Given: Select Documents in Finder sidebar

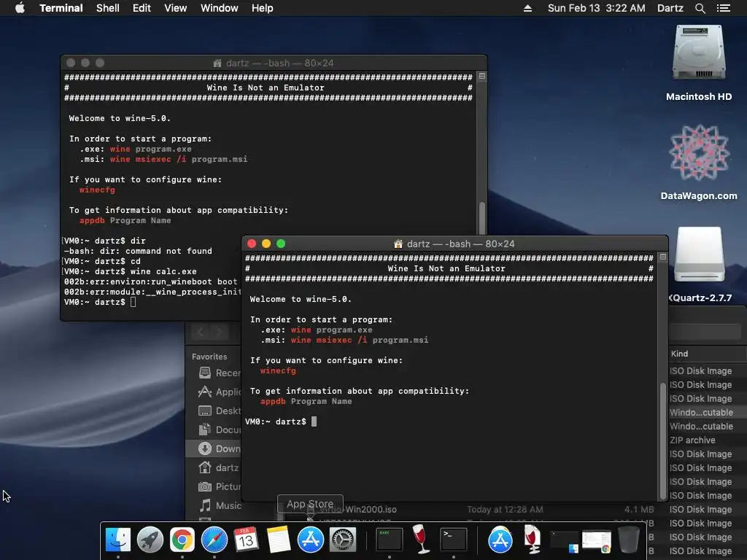Looking at the screenshot, I should click(x=219, y=429).
